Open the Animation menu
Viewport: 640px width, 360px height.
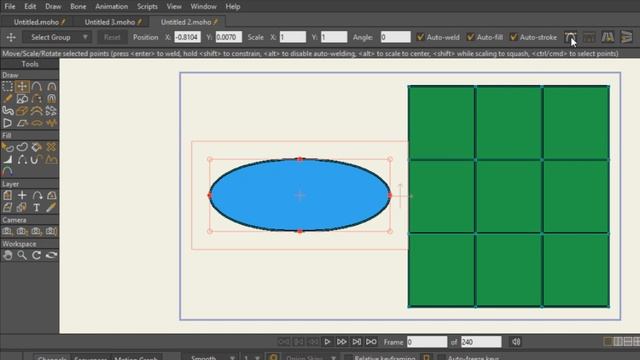111,7
